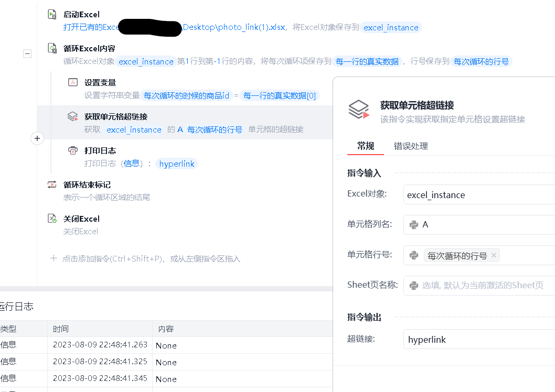Click the Python icon in 单元格列名 field
The width and height of the screenshot is (555, 392).
414,225
